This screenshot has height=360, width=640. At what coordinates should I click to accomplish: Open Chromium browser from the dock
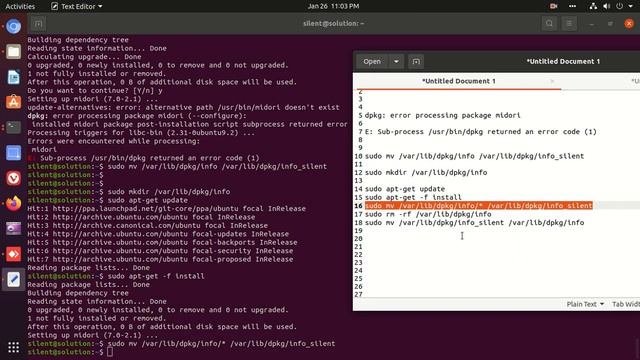pos(13,27)
